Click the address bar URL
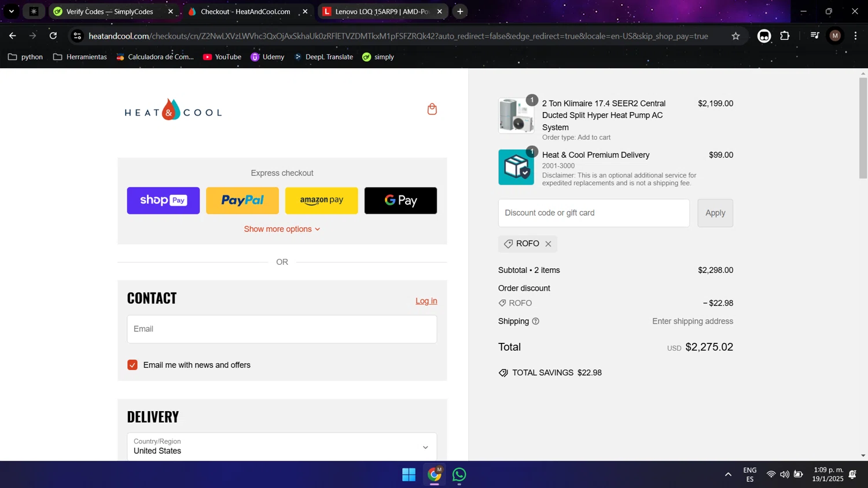 click(398, 36)
